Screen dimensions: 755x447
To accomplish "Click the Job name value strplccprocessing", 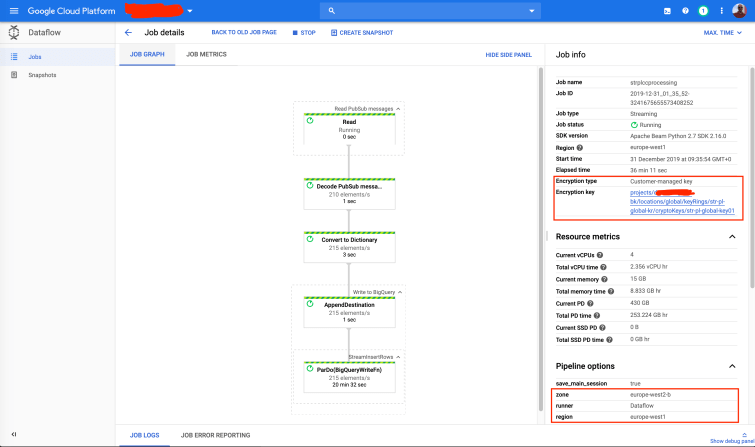I will [653, 83].
